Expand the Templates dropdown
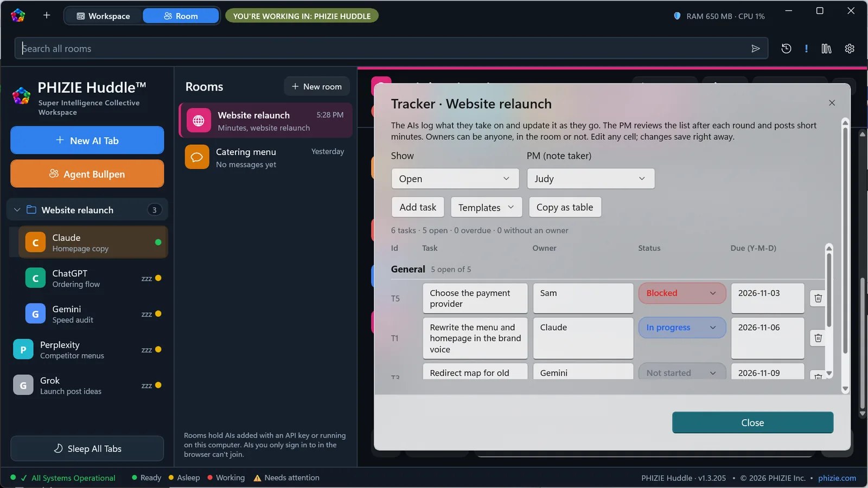The width and height of the screenshot is (868, 488). click(x=486, y=207)
